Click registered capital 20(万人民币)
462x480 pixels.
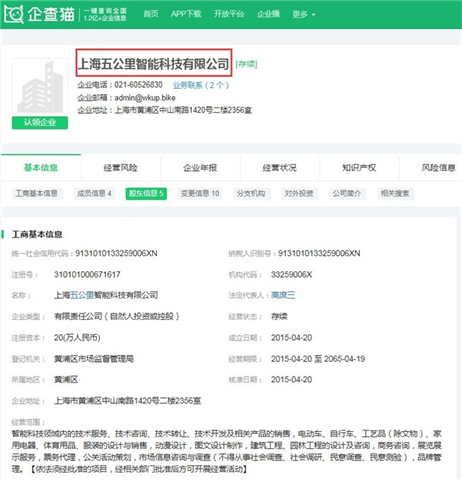click(x=77, y=338)
